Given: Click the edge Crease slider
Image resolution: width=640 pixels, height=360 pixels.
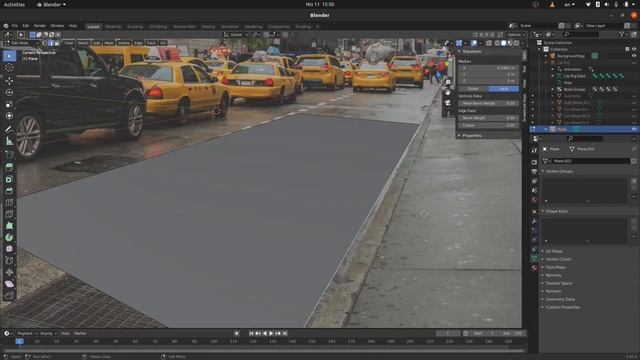Looking at the screenshot, I should [489, 125].
